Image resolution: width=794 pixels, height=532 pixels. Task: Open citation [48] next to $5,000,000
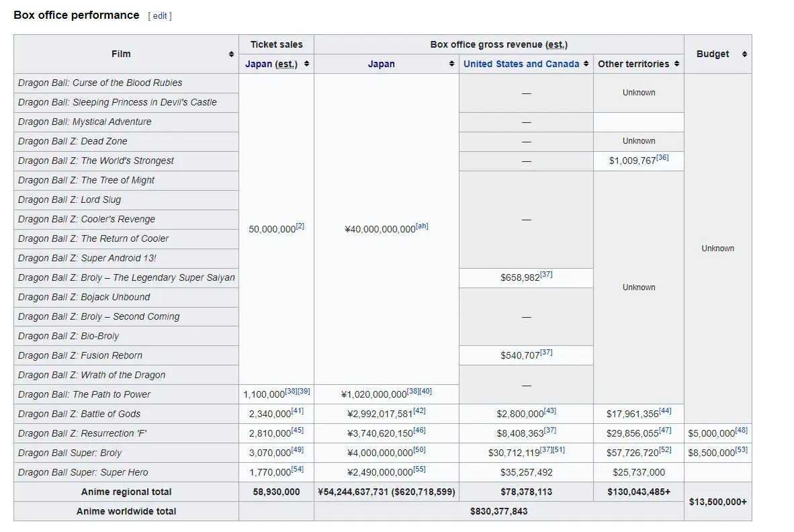coord(742,431)
